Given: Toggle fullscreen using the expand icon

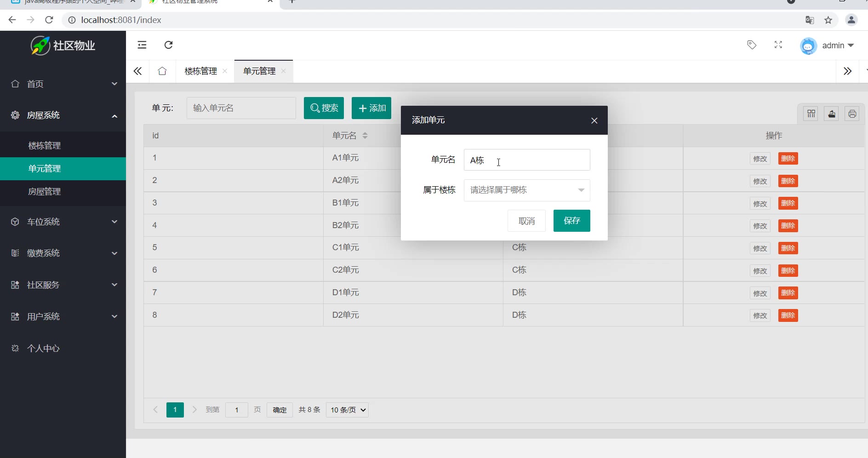Looking at the screenshot, I should 778,45.
